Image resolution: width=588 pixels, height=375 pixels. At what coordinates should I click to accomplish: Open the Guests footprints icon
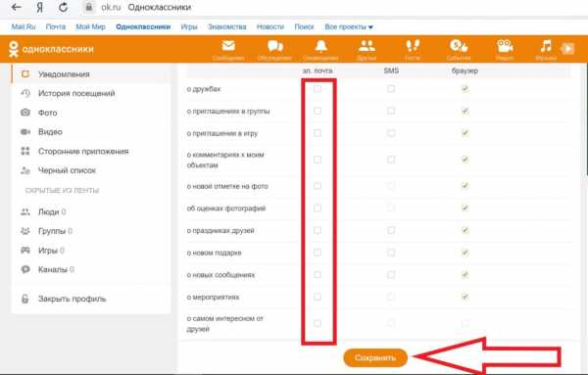click(x=413, y=46)
